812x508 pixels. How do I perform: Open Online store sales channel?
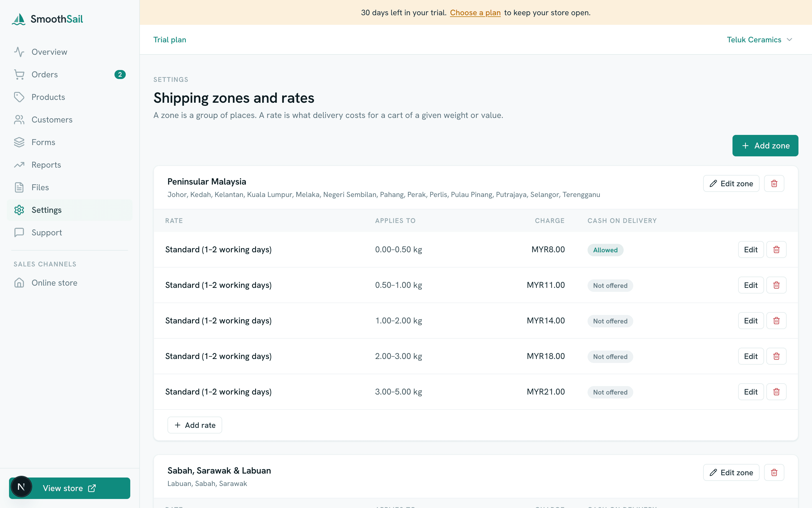coord(69,283)
